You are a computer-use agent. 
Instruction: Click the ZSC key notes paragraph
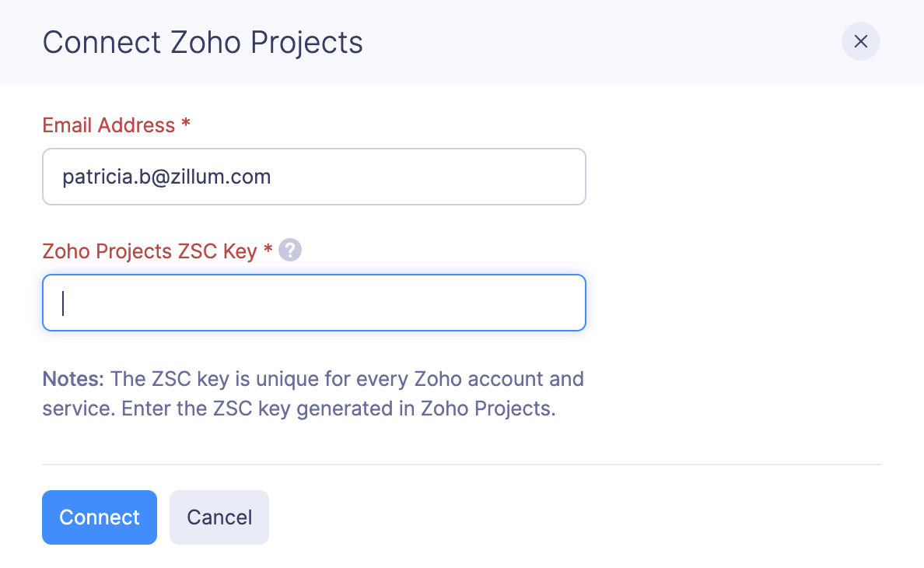pyautogui.click(x=313, y=394)
